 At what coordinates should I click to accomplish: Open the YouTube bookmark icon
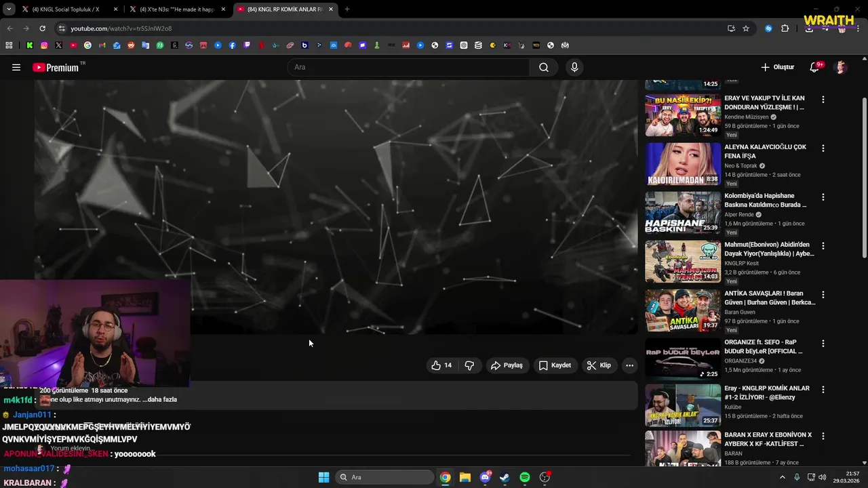[73, 45]
